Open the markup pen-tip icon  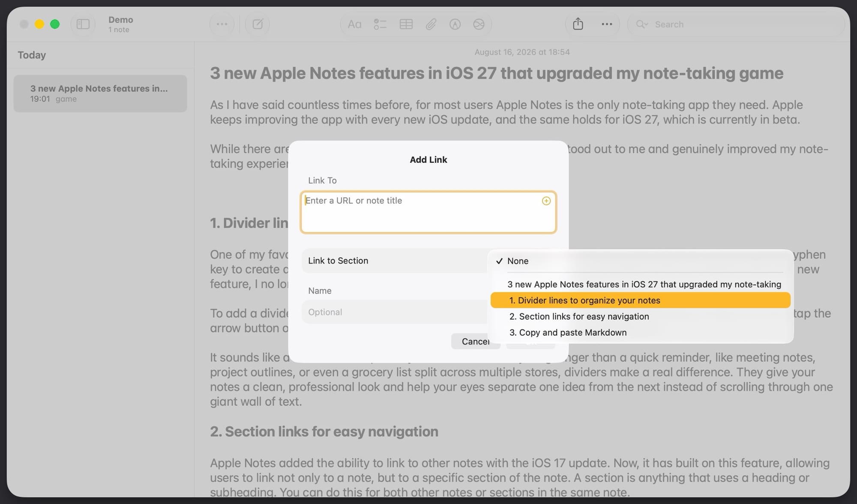(455, 24)
